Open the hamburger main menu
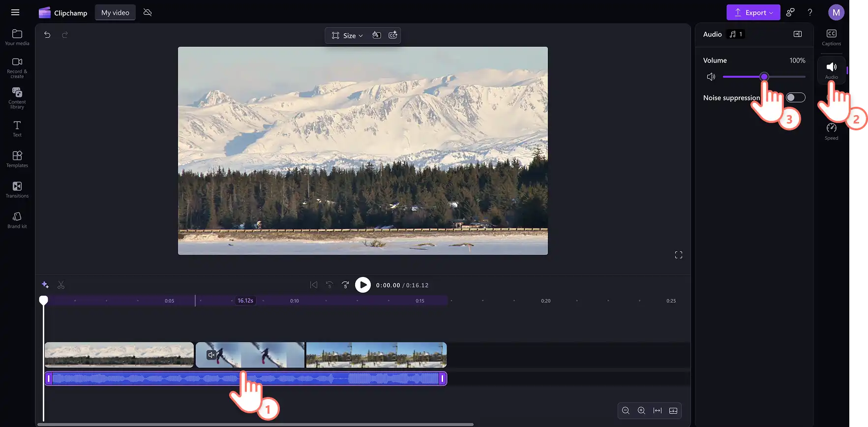Screen dimensions: 868x427 [15, 12]
